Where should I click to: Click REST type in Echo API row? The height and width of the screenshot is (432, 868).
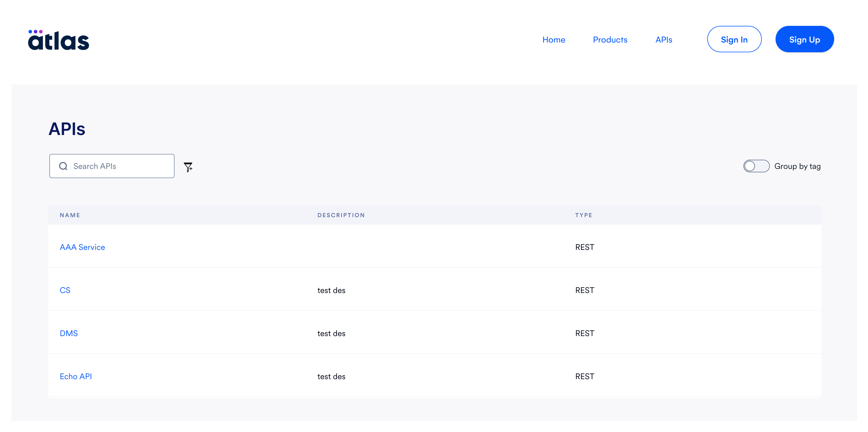coord(585,376)
